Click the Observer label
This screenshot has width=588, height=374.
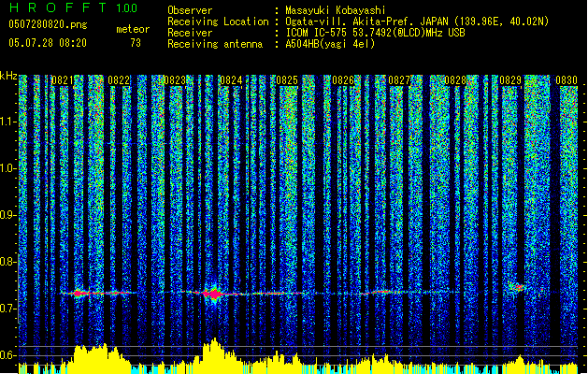[190, 10]
